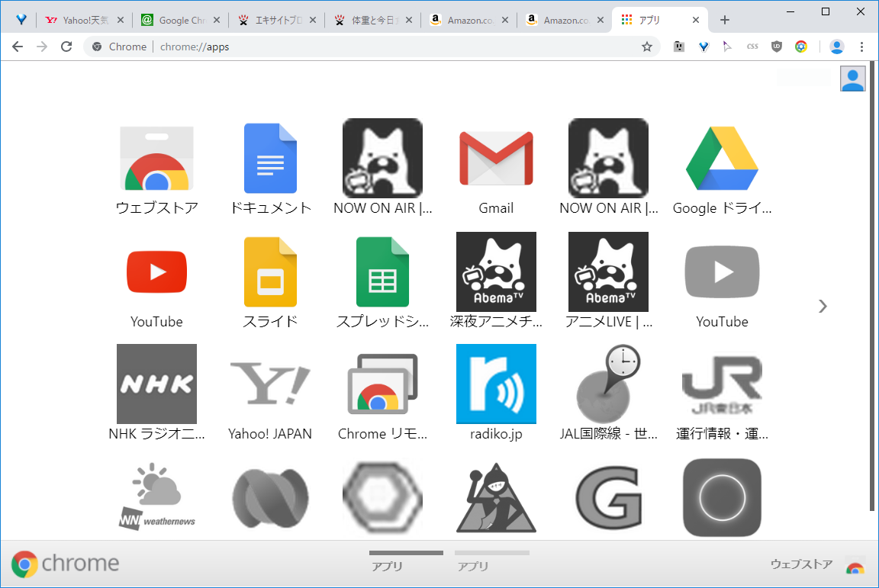This screenshot has width=879, height=588.
Task: Close the Yahoo!天気 tab
Action: (x=120, y=20)
